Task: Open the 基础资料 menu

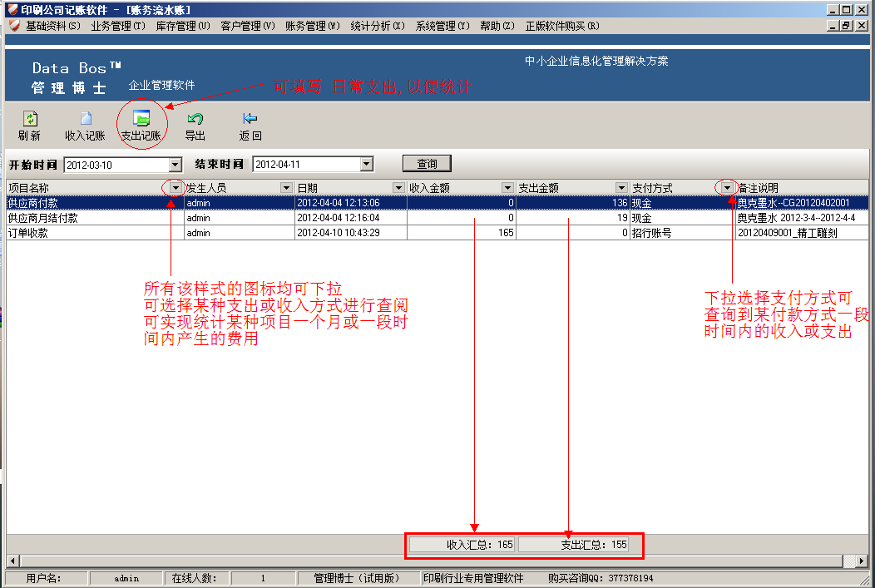Action: point(52,26)
